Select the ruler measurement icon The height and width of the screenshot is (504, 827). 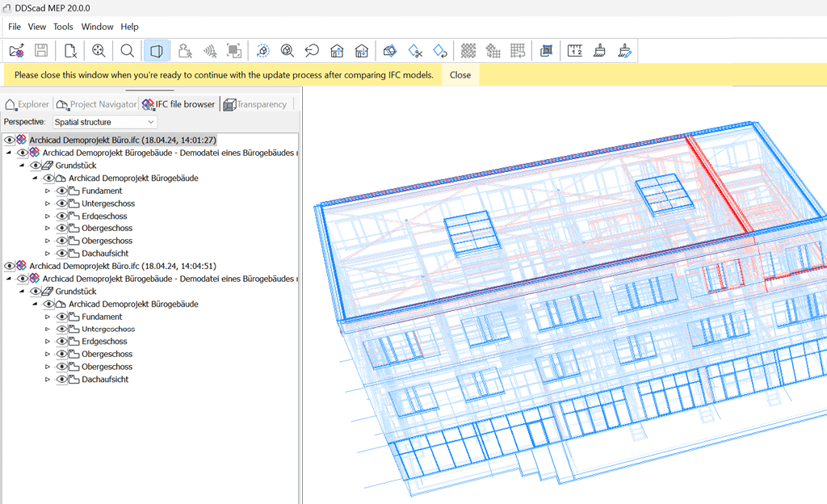coord(575,51)
